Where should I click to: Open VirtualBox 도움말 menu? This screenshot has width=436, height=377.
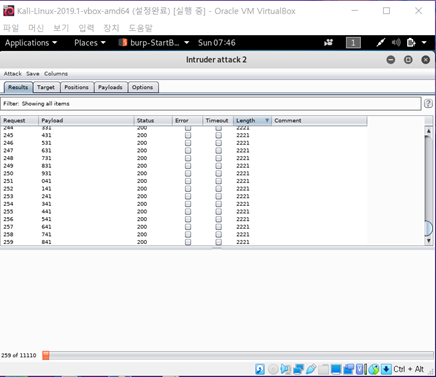[x=140, y=28]
